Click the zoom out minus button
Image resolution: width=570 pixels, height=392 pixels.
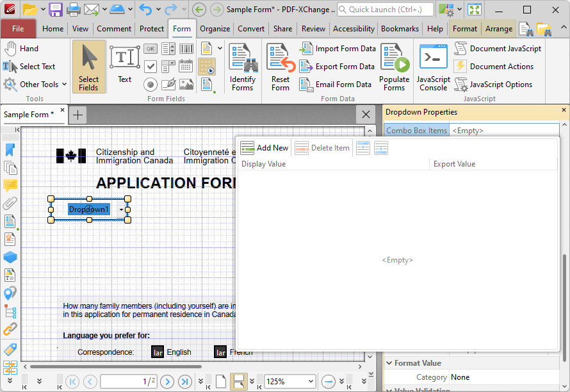(329, 382)
